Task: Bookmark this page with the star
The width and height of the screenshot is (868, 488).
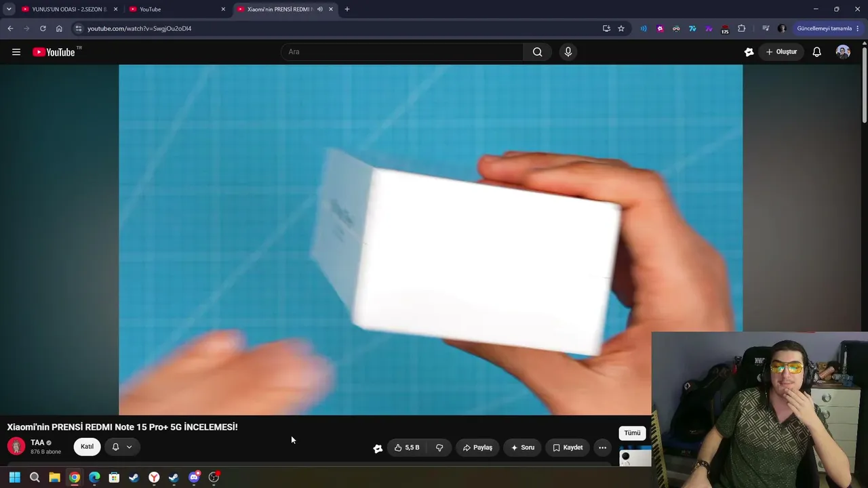Action: click(x=621, y=28)
